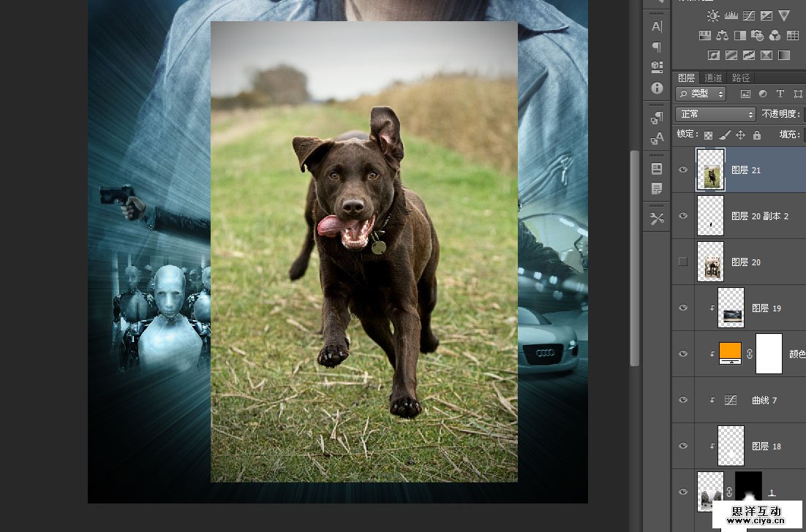The height and width of the screenshot is (532, 806).
Task: Select the 图层 18 layer name
Action: tap(767, 446)
